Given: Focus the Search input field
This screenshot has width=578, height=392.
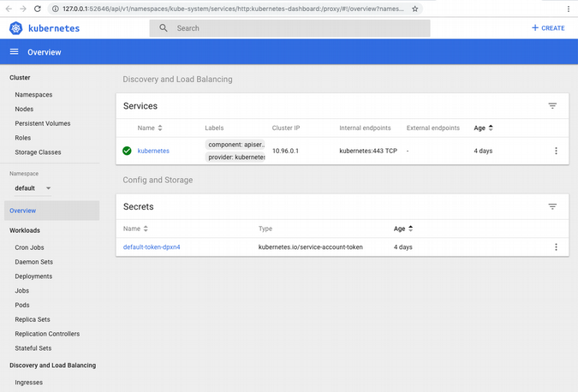Looking at the screenshot, I should pyautogui.click(x=289, y=28).
